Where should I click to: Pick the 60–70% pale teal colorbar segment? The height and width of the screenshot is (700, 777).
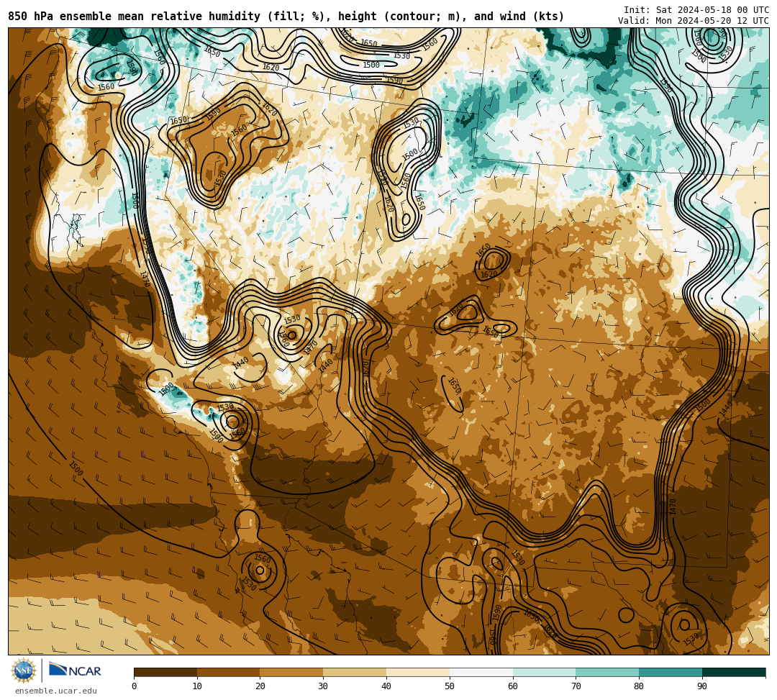pyautogui.click(x=544, y=672)
